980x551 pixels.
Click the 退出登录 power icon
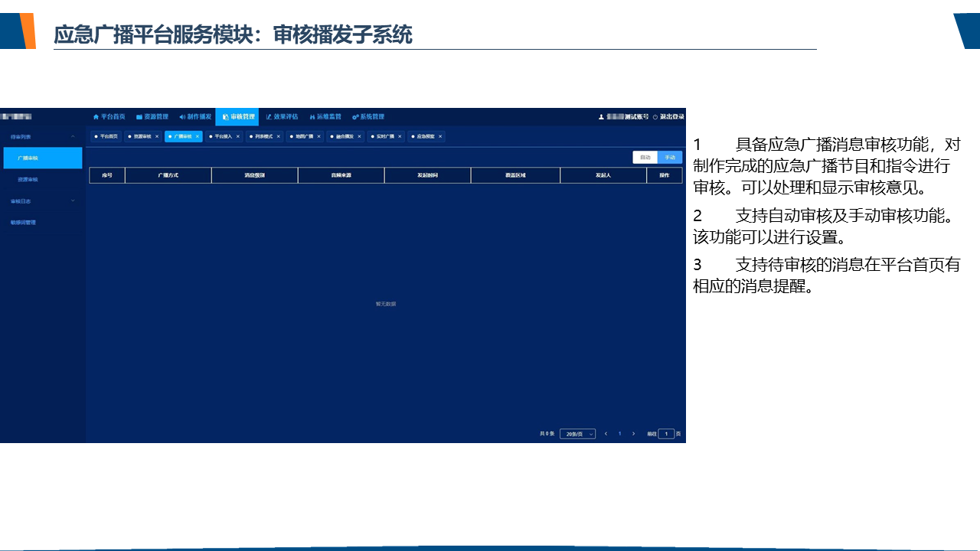tap(655, 117)
